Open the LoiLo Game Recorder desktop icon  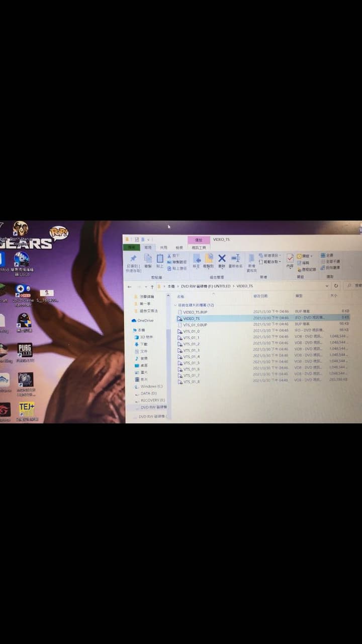click(x=22, y=295)
